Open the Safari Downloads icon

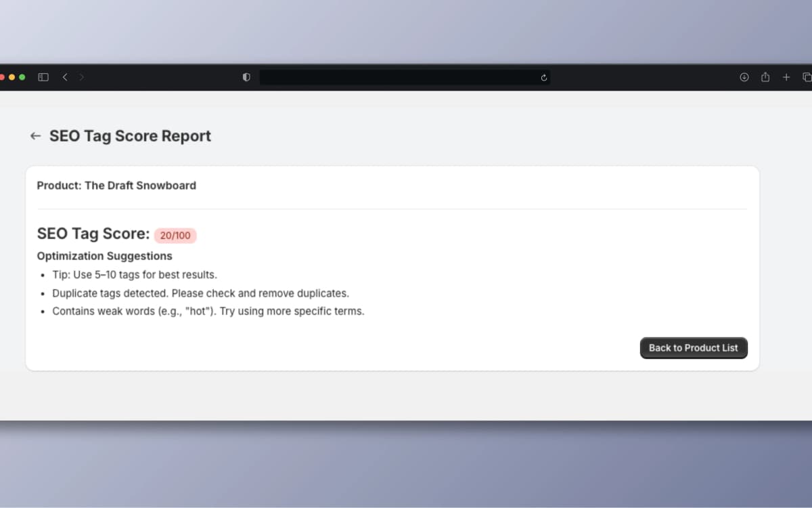743,77
